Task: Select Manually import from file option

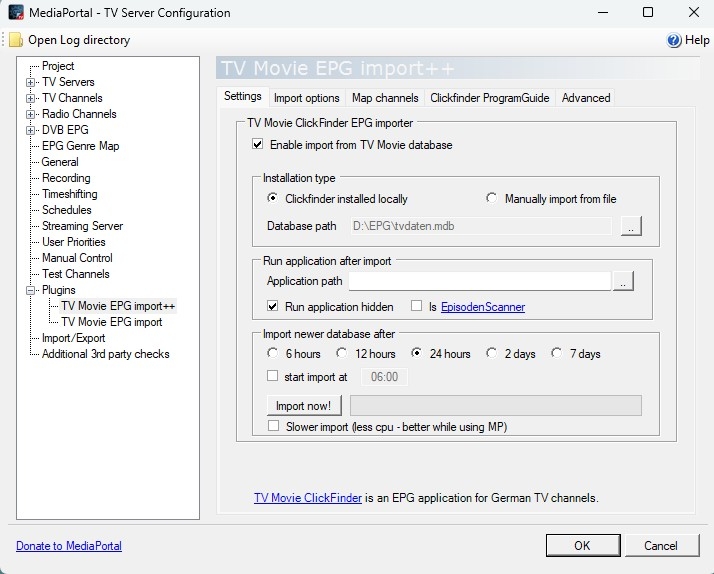Action: click(x=491, y=199)
